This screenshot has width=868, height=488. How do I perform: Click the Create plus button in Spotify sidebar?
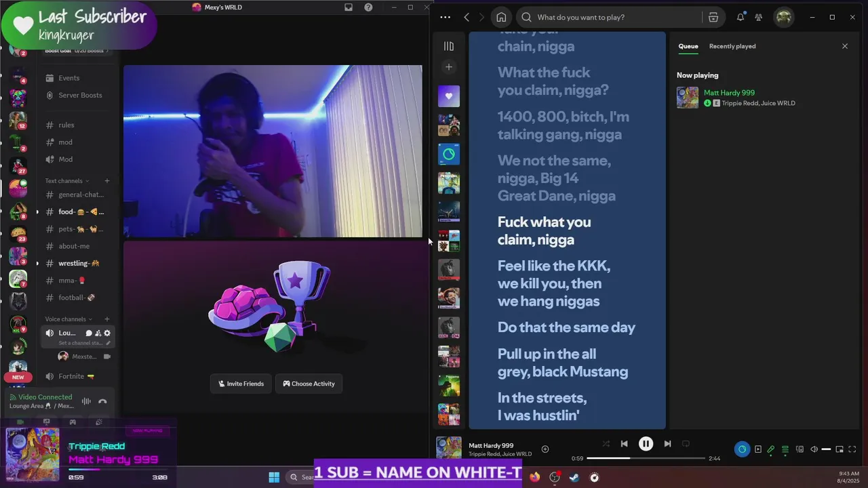448,66
